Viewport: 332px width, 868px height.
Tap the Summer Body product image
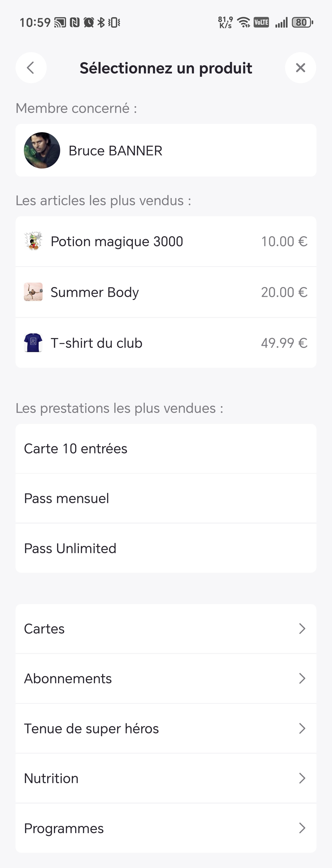(x=33, y=292)
